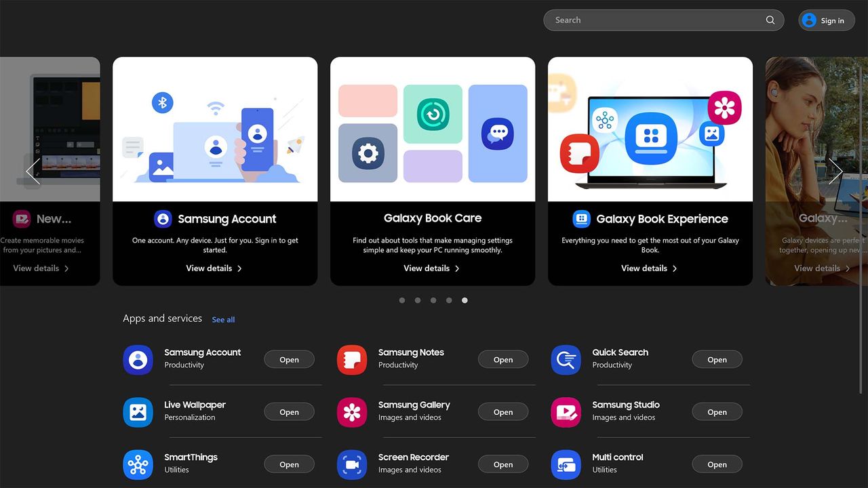Click the Live Wallpaper name text
The image size is (868, 488).
195,405
